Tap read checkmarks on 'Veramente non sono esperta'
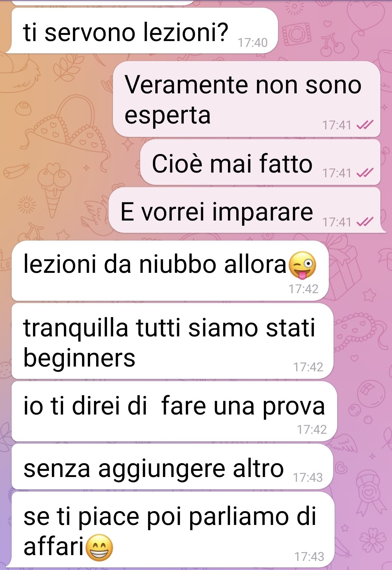 point(365,125)
